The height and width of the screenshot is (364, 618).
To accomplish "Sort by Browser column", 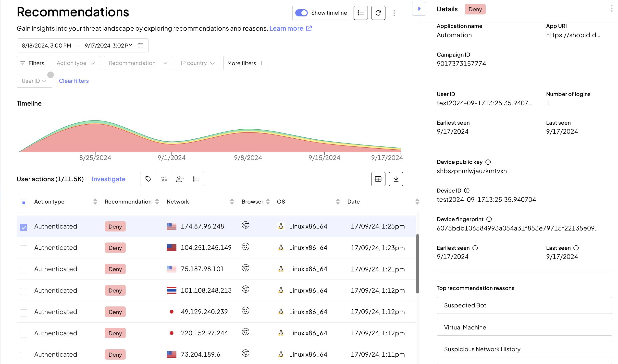I will point(268,202).
